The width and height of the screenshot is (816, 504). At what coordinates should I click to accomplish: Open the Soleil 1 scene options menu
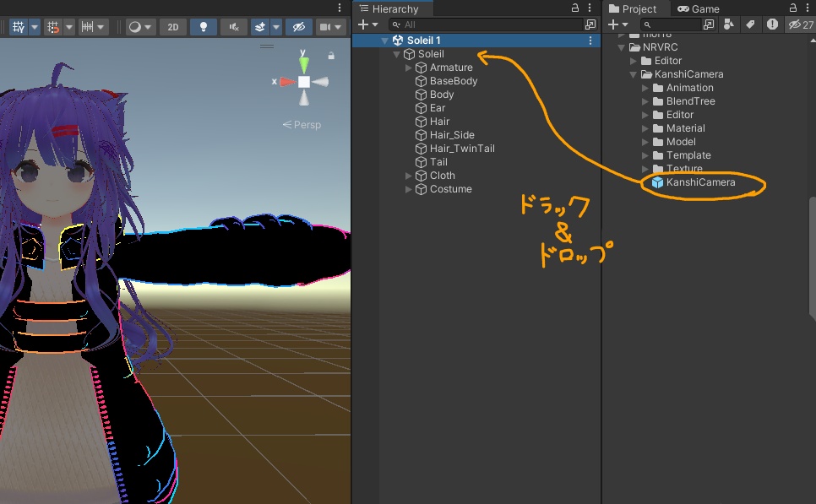point(590,41)
